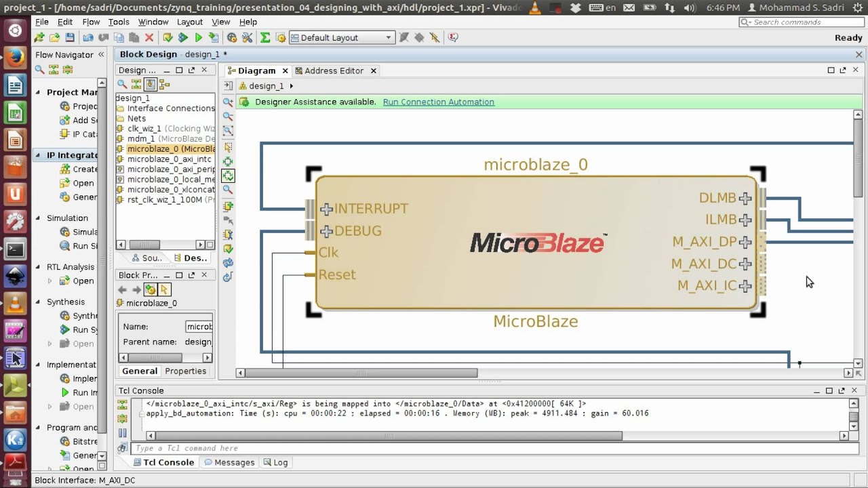Open the Default Layout dropdown
Viewport: 868px width, 488px height.
point(342,38)
